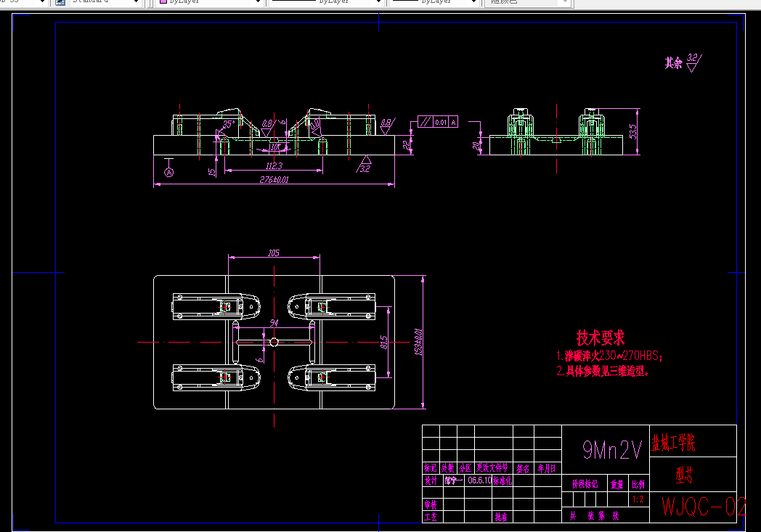Click the 3.2 roughness symbol beside 其余

(x=694, y=62)
